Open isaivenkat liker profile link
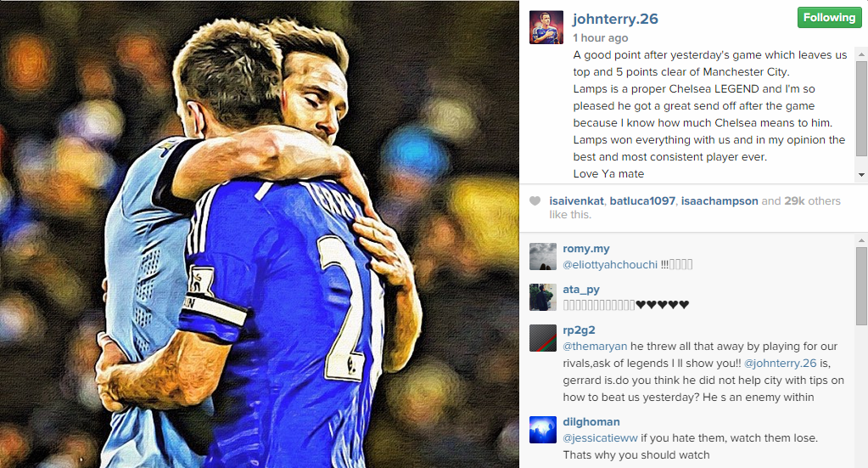The height and width of the screenshot is (468, 868). [576, 201]
